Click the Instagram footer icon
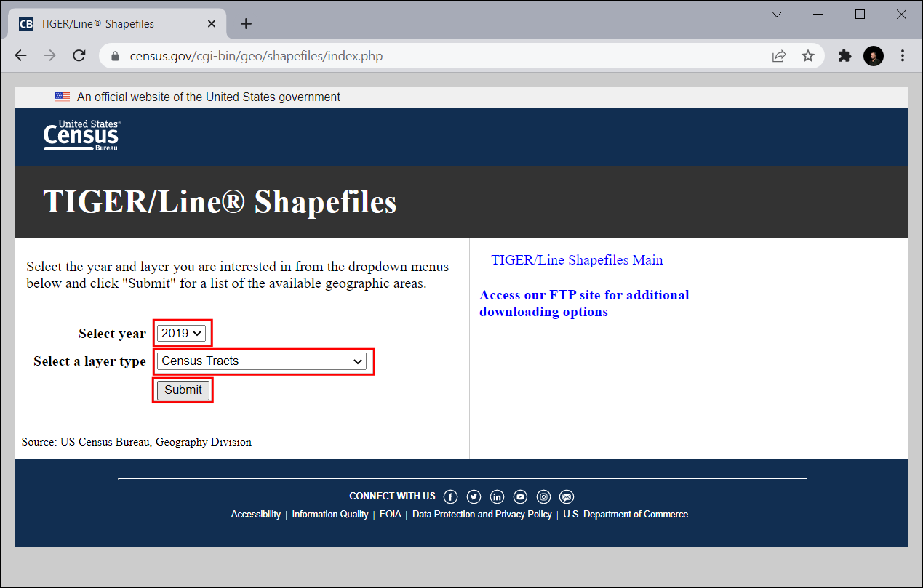This screenshot has height=588, width=923. tap(543, 496)
